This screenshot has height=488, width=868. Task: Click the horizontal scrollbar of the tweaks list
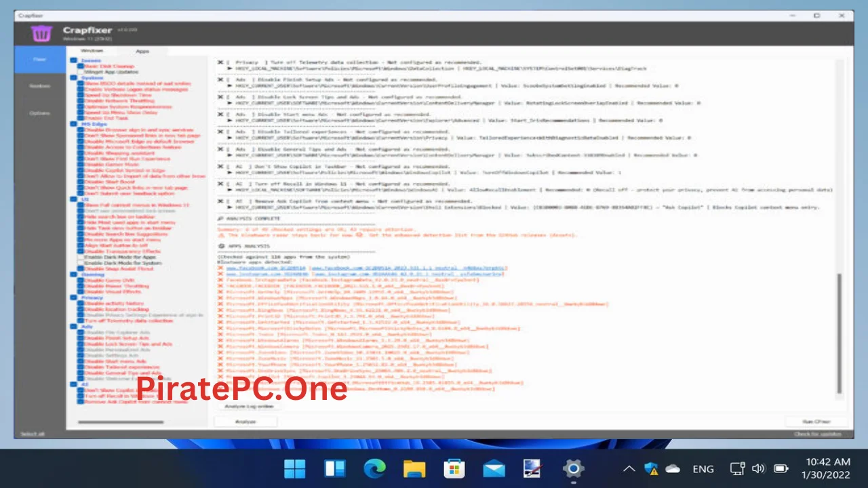[x=122, y=422]
